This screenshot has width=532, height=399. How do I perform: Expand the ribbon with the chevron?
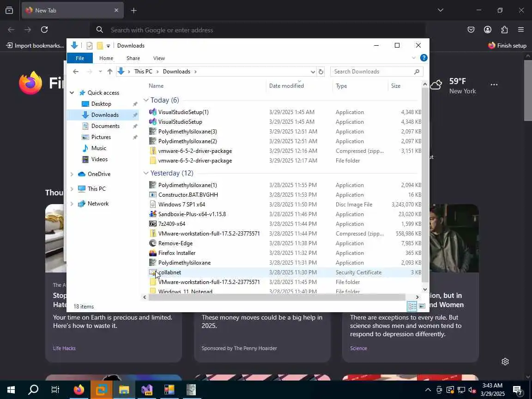[x=414, y=58]
